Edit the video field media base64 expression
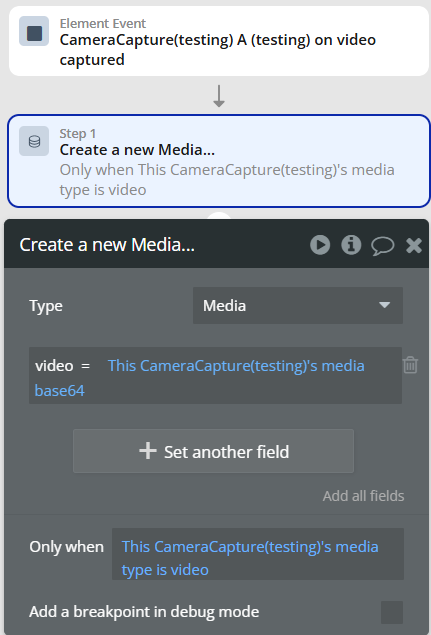 pos(199,378)
